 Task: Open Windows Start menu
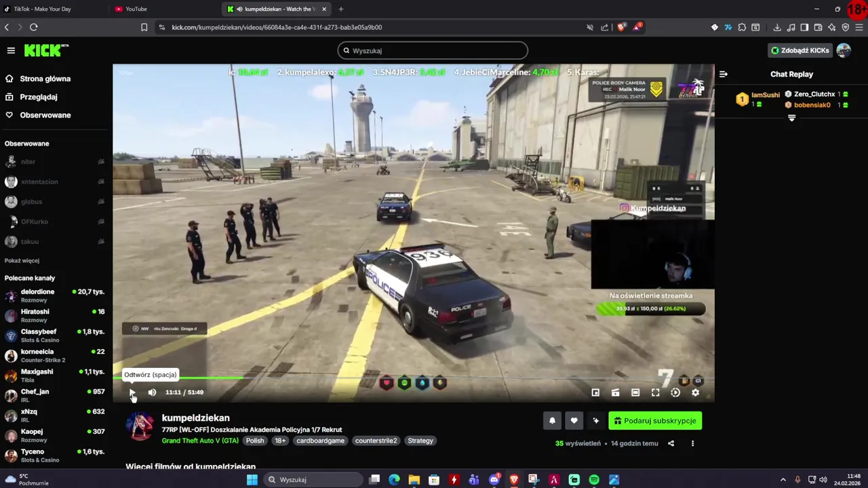pos(252,480)
